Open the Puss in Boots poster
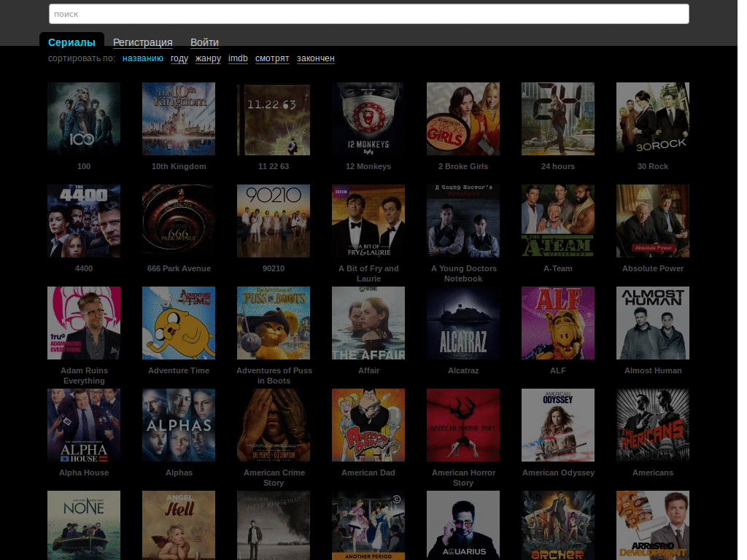747x560 pixels. [274, 323]
